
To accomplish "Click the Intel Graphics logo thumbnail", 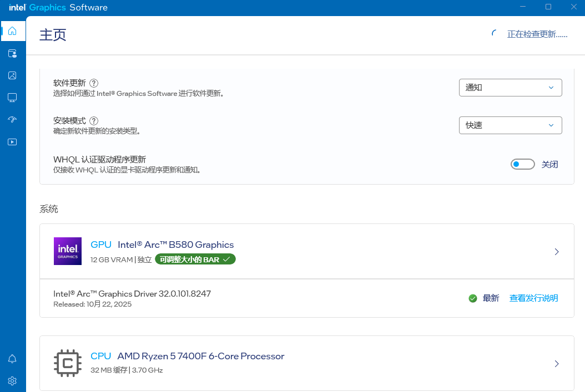I will (68, 251).
